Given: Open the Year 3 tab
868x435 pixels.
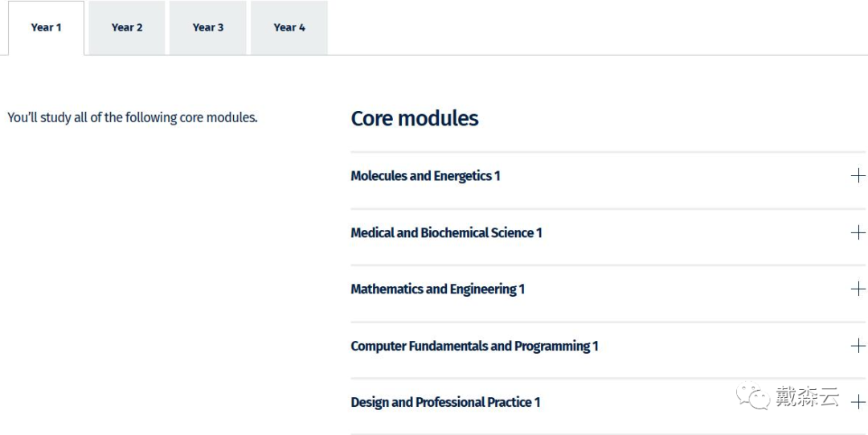Looking at the screenshot, I should pyautogui.click(x=208, y=27).
